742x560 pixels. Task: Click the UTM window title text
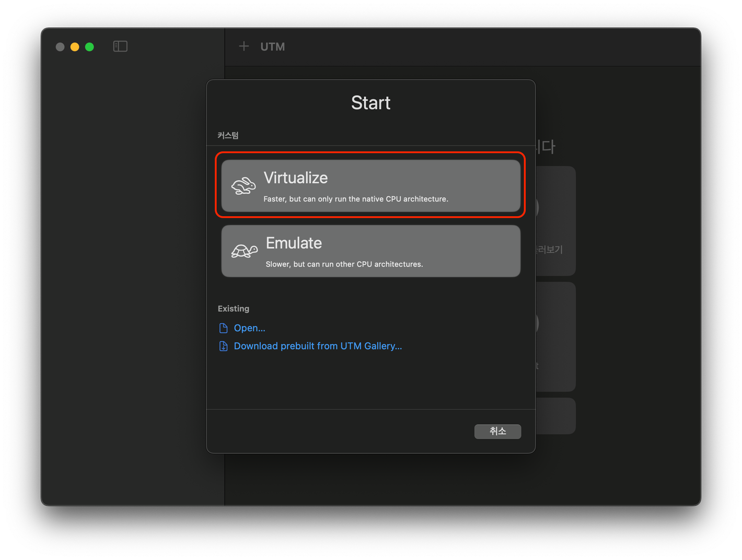(x=272, y=46)
